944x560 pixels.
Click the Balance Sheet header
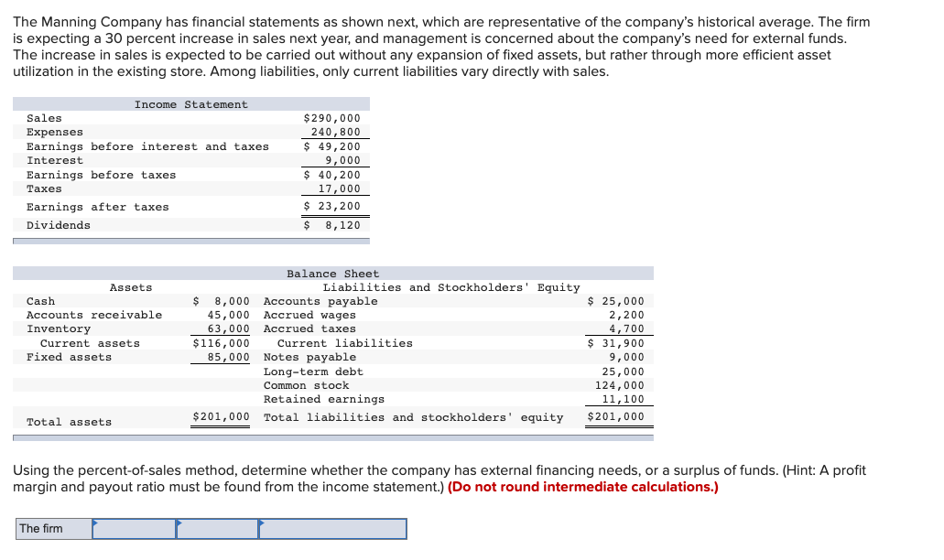(333, 274)
